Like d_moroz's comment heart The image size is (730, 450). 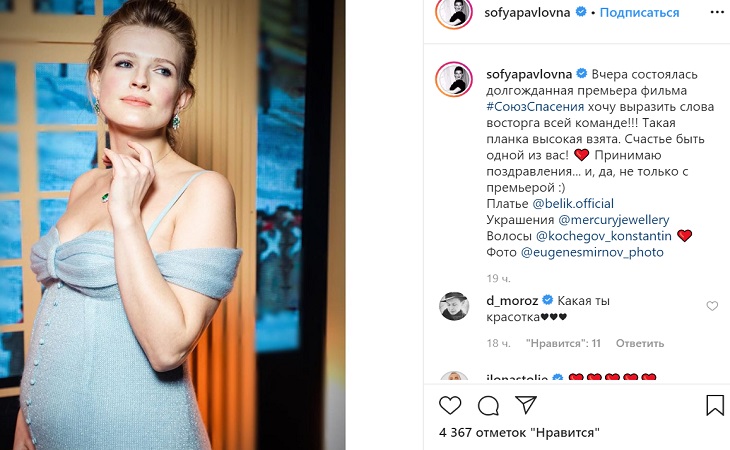(712, 306)
